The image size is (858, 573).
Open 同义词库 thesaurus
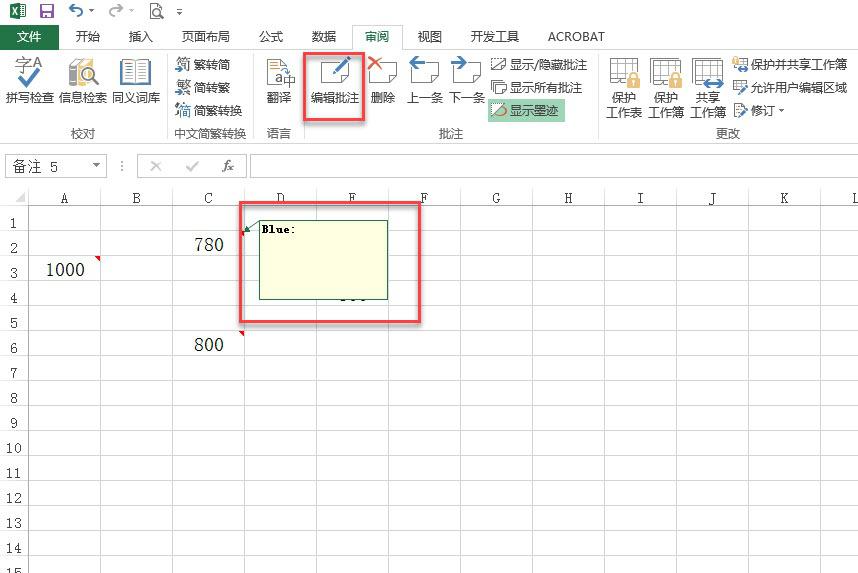coord(136,80)
